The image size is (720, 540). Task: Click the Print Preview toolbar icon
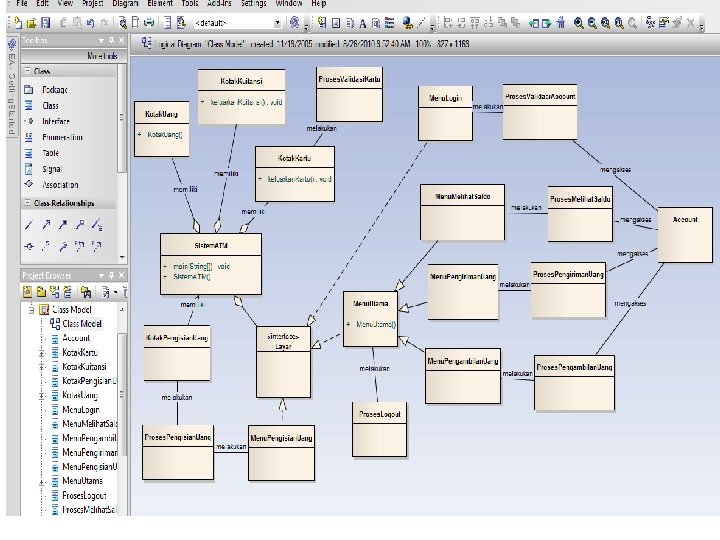point(123,22)
